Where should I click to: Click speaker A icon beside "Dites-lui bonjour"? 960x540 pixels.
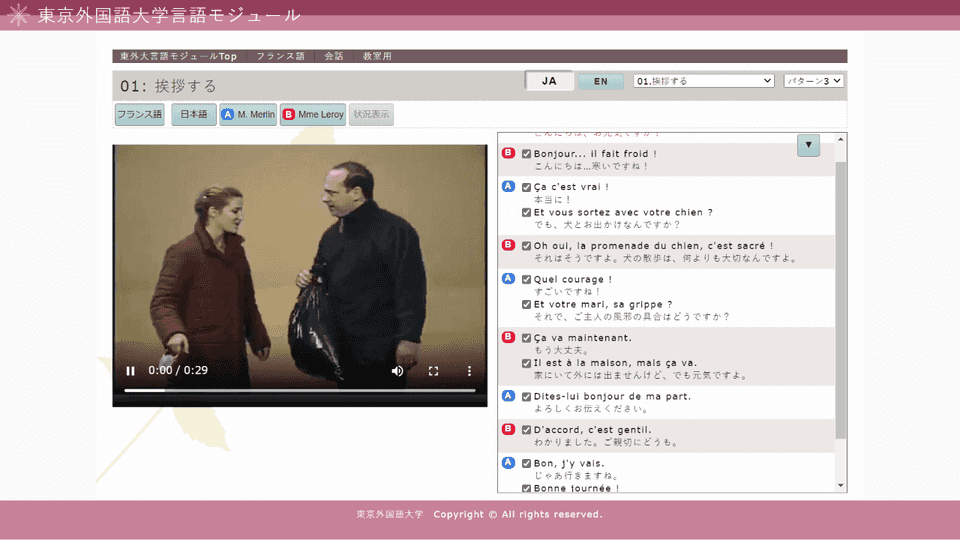(508, 396)
